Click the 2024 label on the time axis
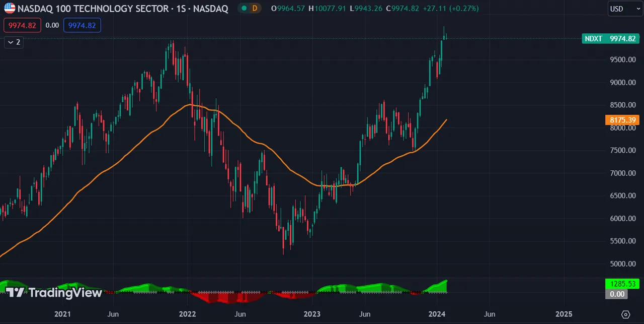644x324 pixels. coord(437,314)
